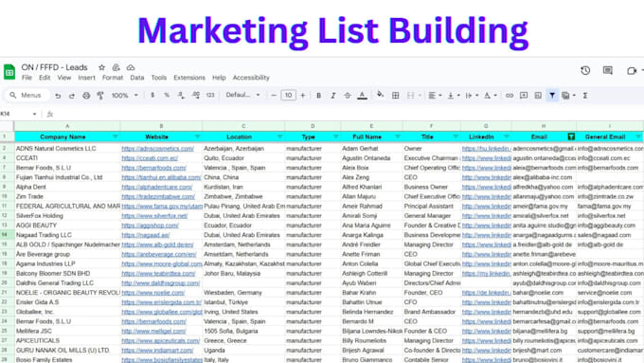Decrease decimal places
This screenshot has width=644, height=363.
tap(181, 95)
